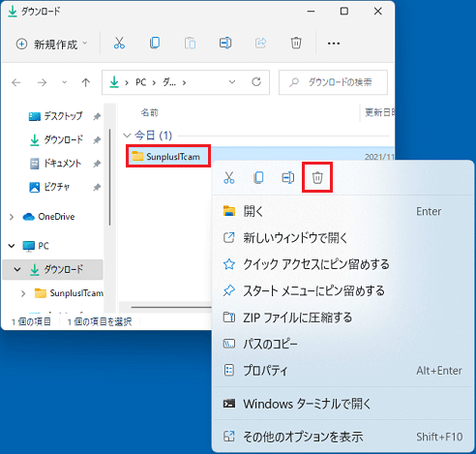Click the Share icon in the Explorer toolbar
The height and width of the screenshot is (454, 476).
point(260,43)
